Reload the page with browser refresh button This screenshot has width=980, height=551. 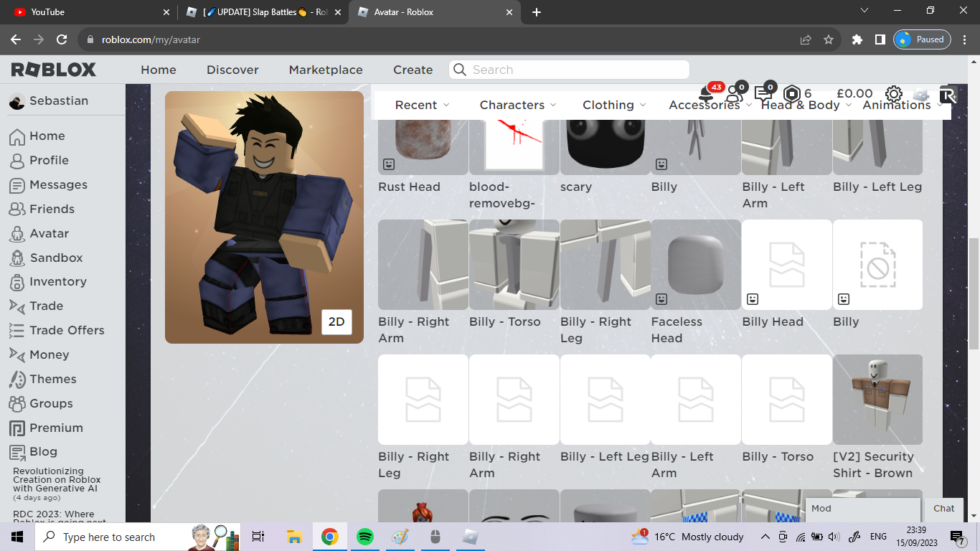coord(62,40)
